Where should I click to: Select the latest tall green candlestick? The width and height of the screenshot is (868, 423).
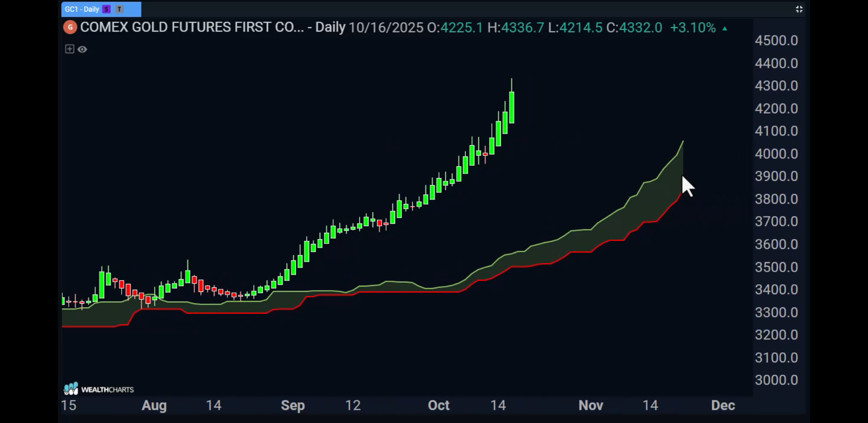click(x=512, y=108)
